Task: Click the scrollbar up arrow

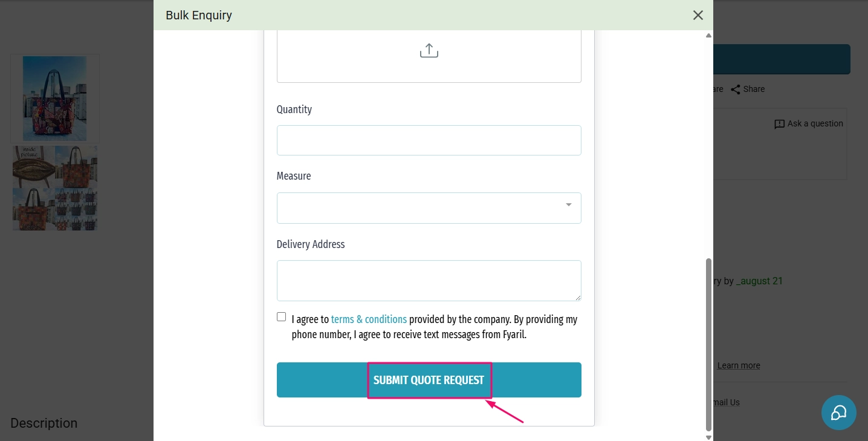Action: [707, 35]
